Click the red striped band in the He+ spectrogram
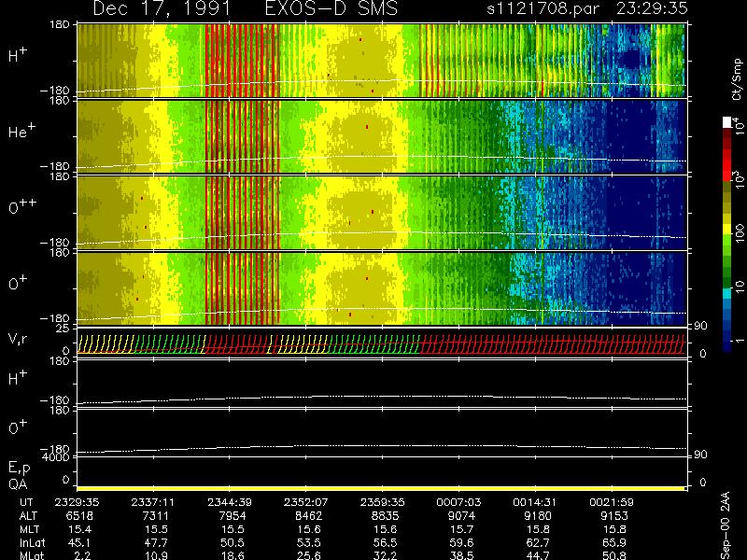 click(242, 136)
